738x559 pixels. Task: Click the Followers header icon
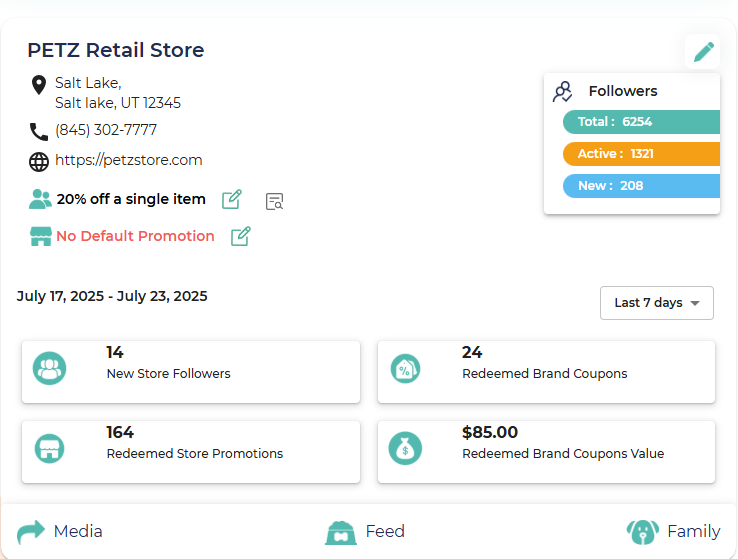pyautogui.click(x=563, y=92)
